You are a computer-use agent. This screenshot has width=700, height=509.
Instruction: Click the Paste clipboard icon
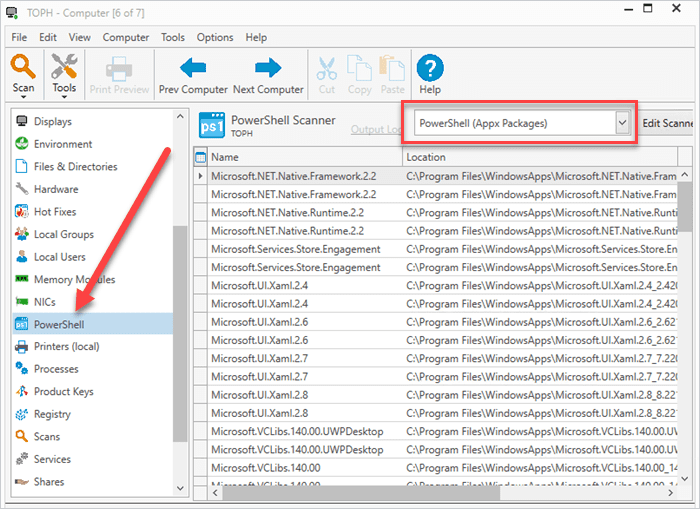[x=392, y=68]
